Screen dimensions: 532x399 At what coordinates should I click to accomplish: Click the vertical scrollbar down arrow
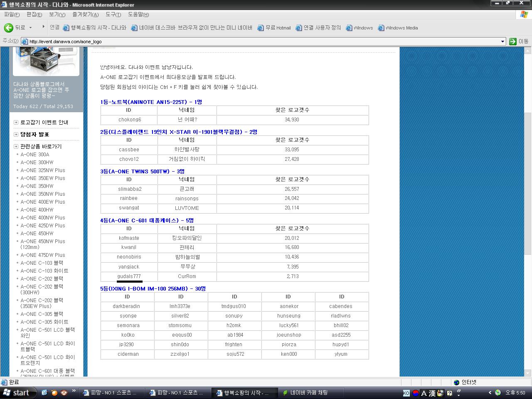coord(528,373)
